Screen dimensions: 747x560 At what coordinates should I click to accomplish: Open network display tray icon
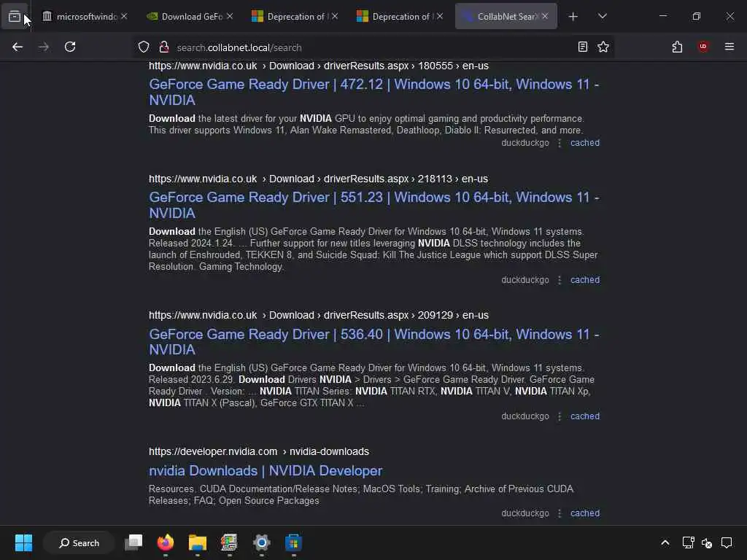coord(688,542)
